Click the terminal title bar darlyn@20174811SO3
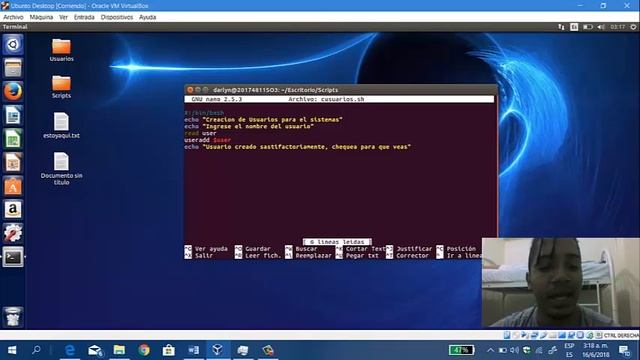The height and width of the screenshot is (360, 640). 276,90
